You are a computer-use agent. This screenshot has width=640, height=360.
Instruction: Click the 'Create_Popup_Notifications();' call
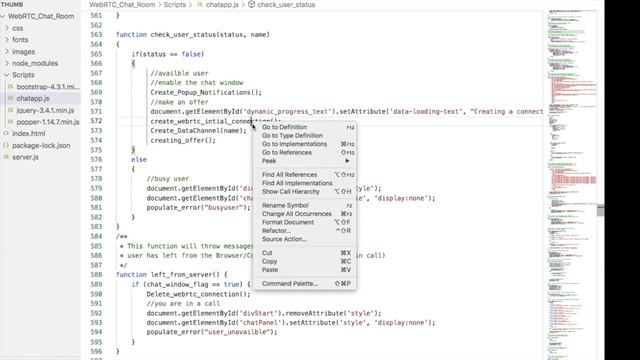[206, 93]
